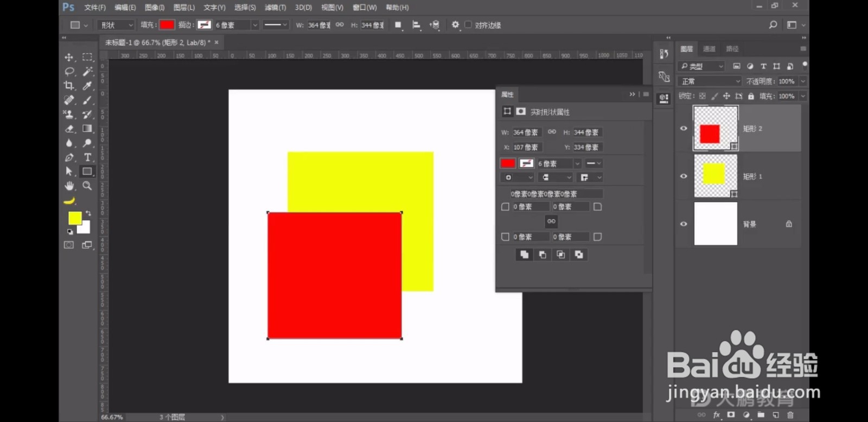Open the 6 像素 stroke width dropdown in options bar

coord(255,25)
